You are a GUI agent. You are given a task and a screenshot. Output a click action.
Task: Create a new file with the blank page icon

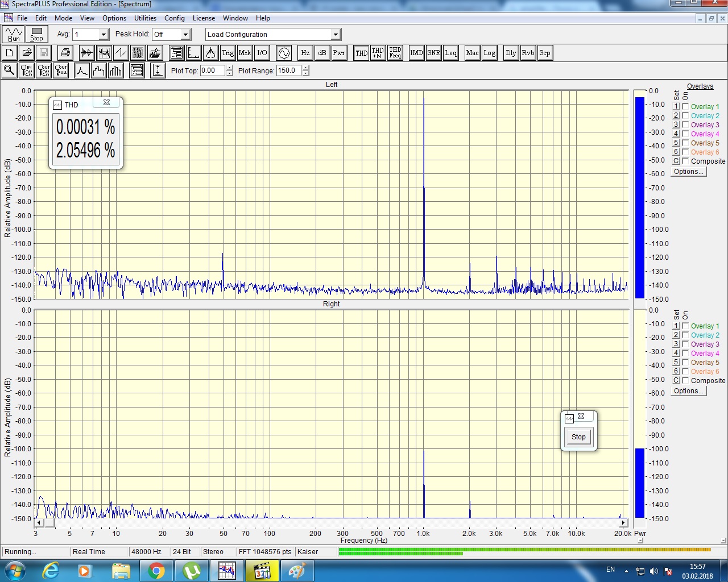coord(9,53)
